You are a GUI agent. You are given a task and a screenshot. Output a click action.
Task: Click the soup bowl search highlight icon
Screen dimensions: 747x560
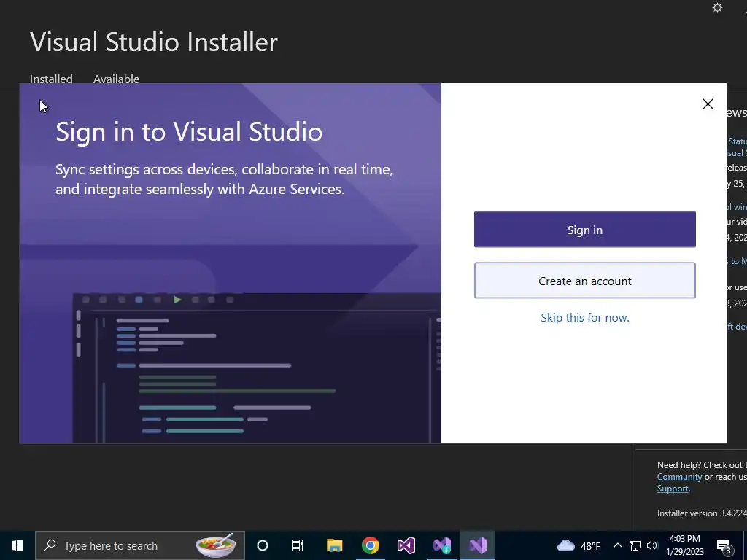click(216, 545)
